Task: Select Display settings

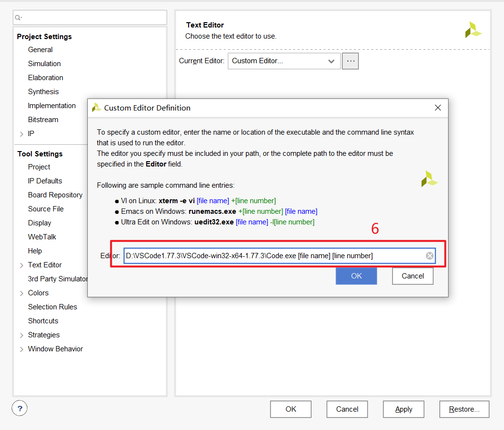Action: [x=40, y=223]
